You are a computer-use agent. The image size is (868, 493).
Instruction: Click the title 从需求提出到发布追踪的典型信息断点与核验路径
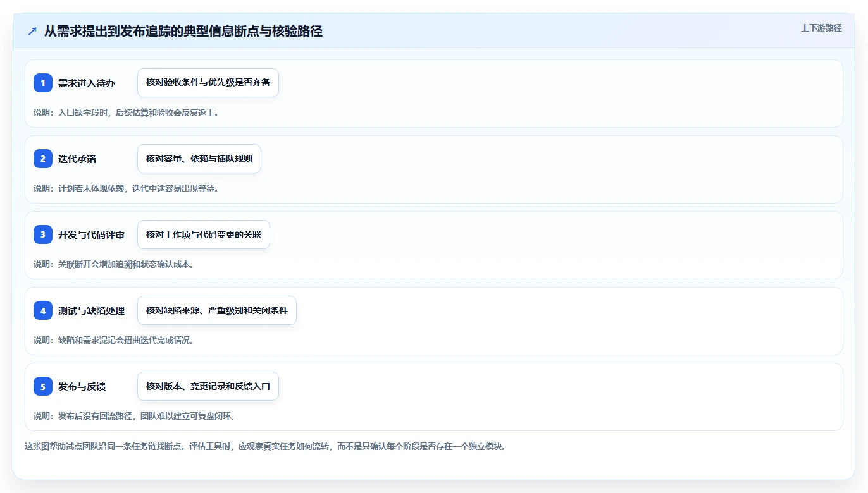pos(183,32)
